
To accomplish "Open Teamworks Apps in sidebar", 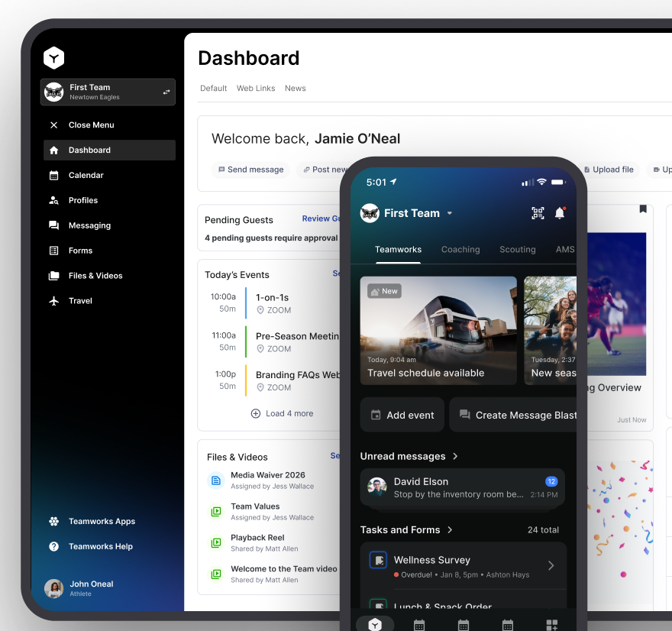I will coord(102,521).
